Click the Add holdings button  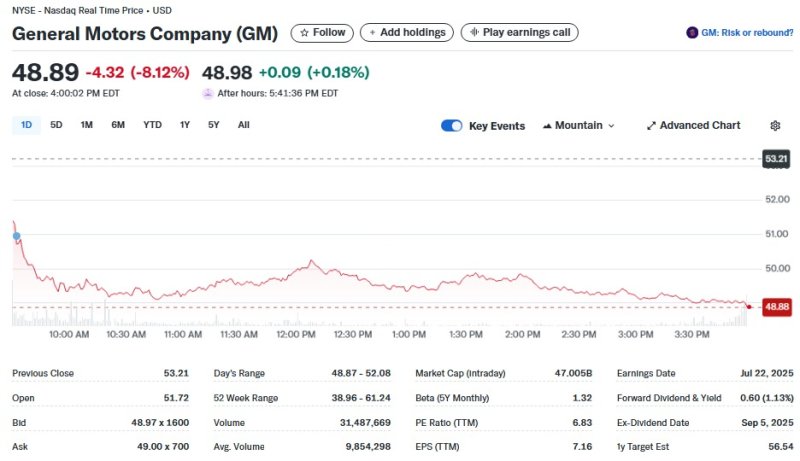pyautogui.click(x=407, y=33)
